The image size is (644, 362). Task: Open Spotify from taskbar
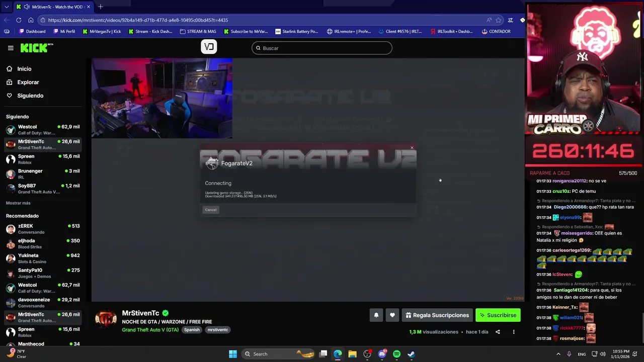point(396,354)
